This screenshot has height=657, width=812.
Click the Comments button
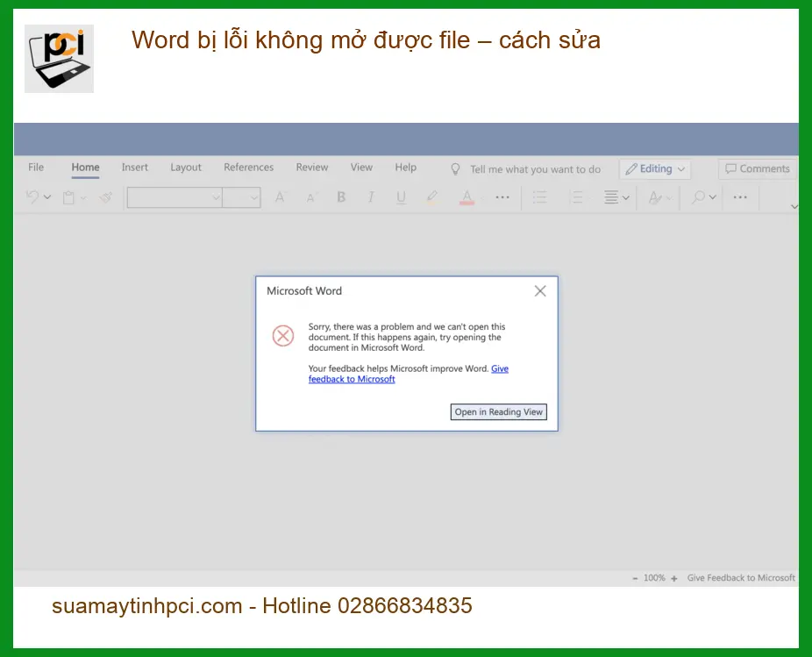(x=757, y=169)
